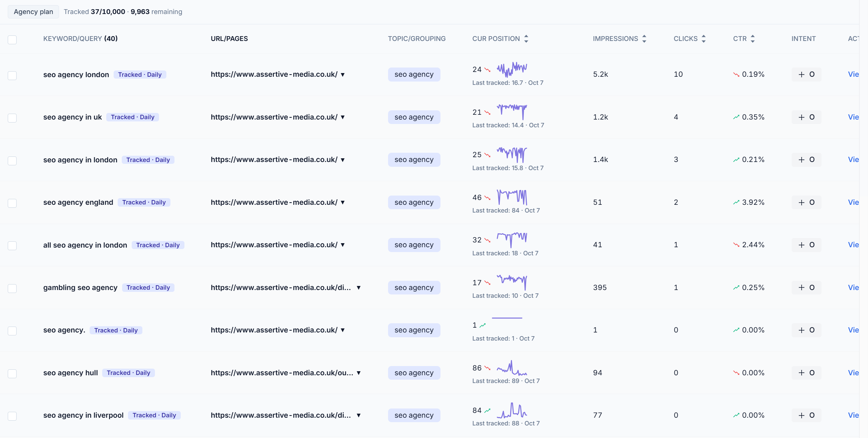The width and height of the screenshot is (868, 438).
Task: Click Tracked · Daily badge for seo agency.
Action: pyautogui.click(x=116, y=330)
